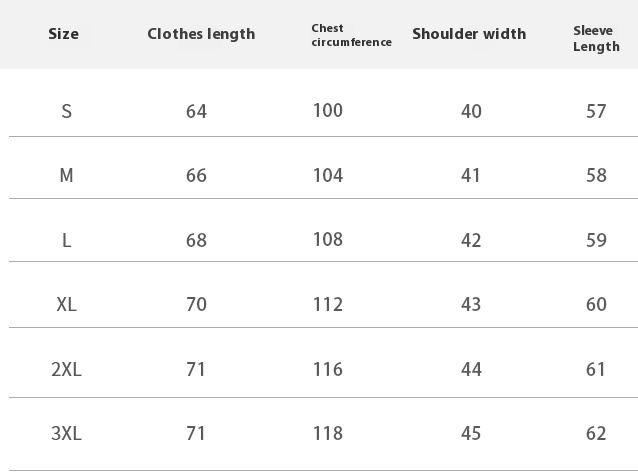The image size is (638, 474).
Task: Click the XL size label
Action: tap(66, 304)
